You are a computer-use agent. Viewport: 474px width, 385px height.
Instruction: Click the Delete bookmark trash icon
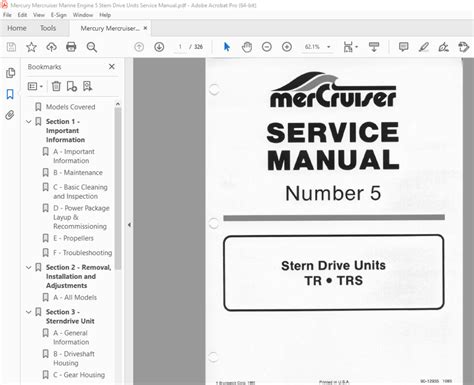56,86
